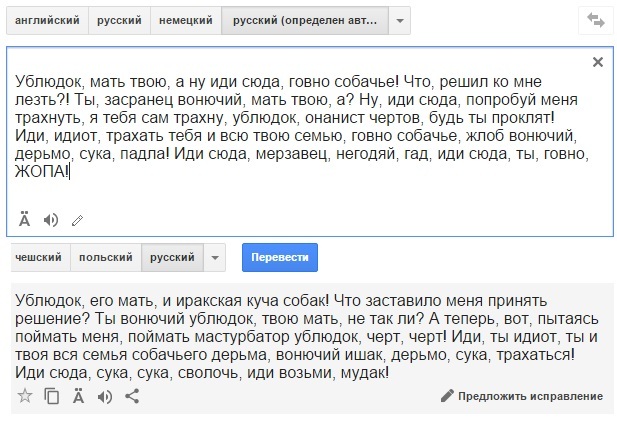Copy the translated text
Screen dimensions: 617x436
[x=51, y=396]
